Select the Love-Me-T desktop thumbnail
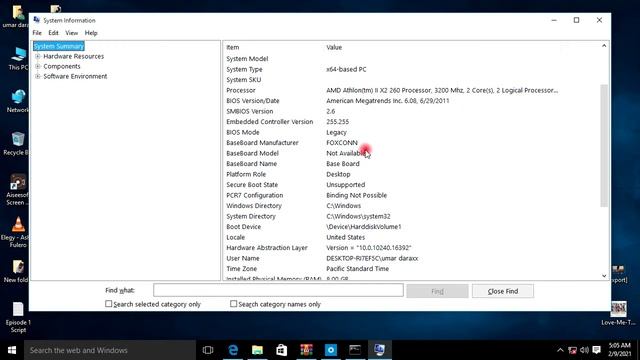Viewport: 640px width, 360px height. 618,313
